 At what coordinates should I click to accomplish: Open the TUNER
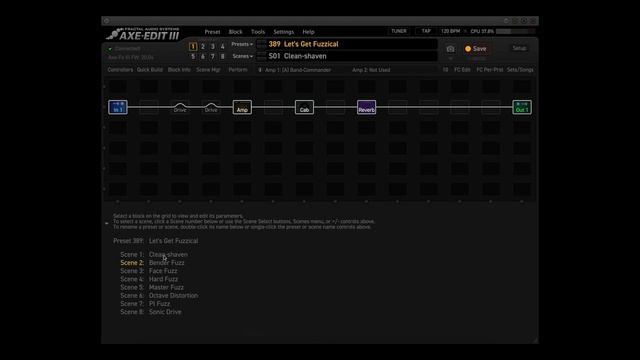pyautogui.click(x=399, y=31)
